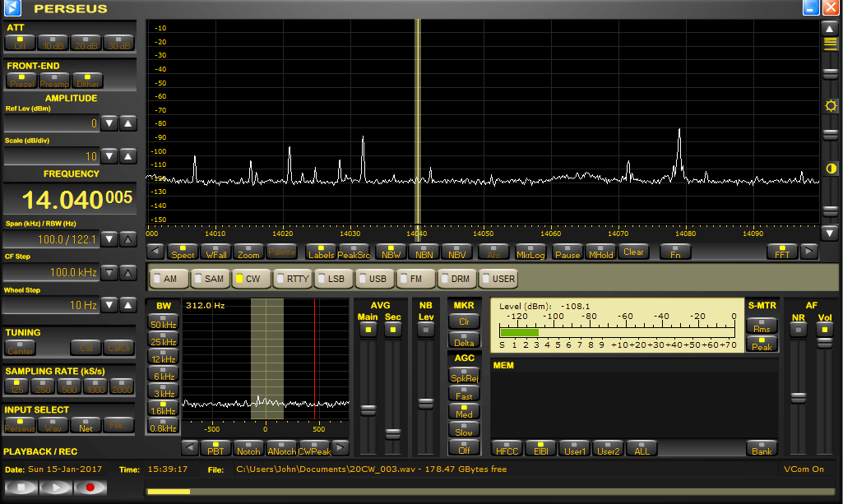Adjust the NB Lev slider handle
This screenshot has height=504, width=843.
tap(426, 404)
